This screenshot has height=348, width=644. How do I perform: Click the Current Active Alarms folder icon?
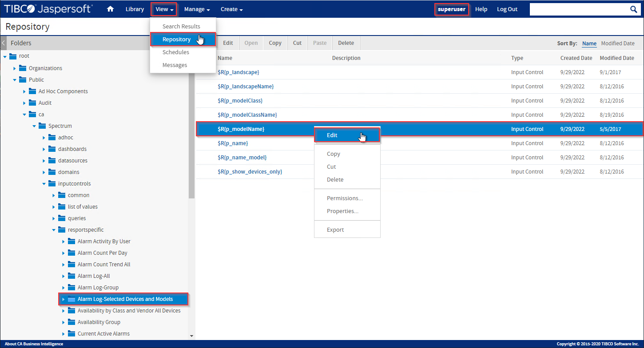click(x=71, y=333)
